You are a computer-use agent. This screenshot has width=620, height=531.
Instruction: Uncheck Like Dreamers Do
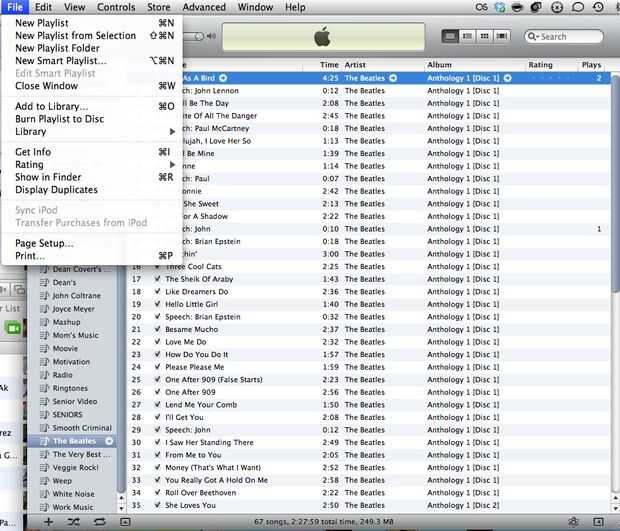[157, 291]
